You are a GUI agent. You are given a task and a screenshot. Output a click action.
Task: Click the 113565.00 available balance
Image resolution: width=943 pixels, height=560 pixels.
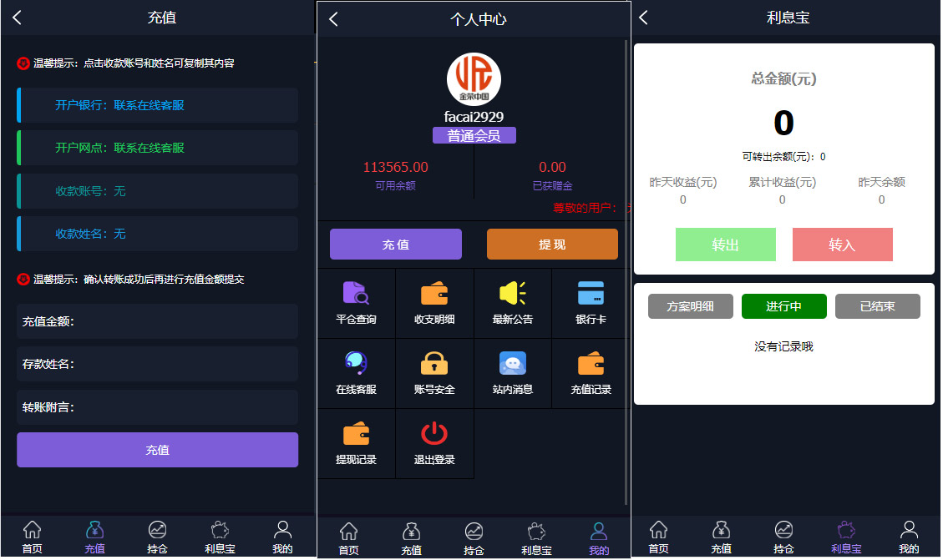pos(396,167)
